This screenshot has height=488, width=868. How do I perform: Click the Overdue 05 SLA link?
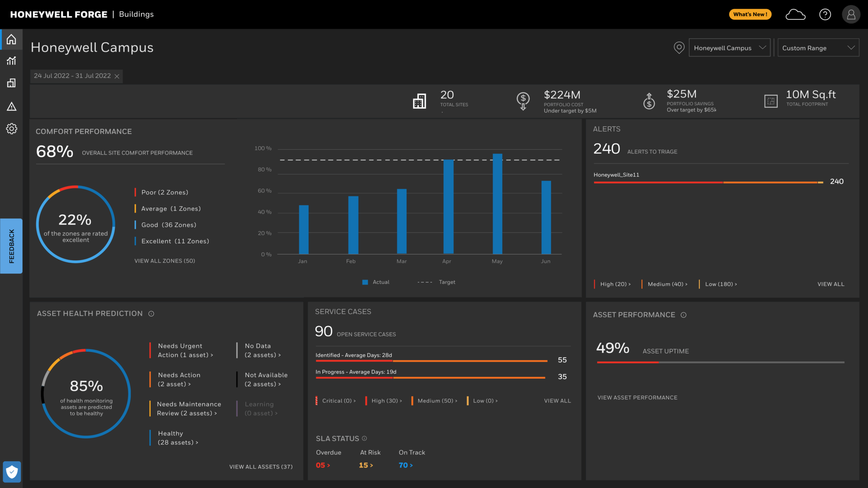(x=323, y=465)
